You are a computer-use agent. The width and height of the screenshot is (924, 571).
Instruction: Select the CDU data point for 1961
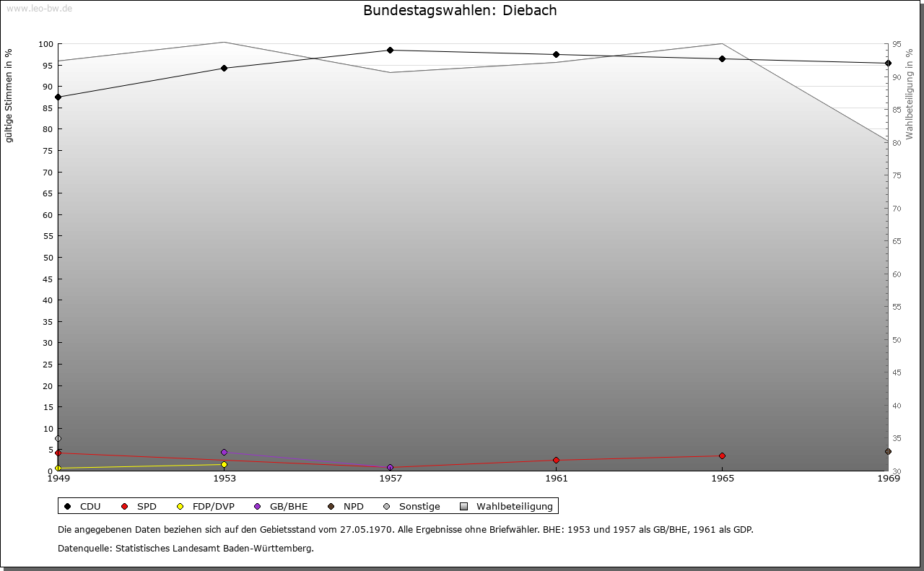pos(556,54)
